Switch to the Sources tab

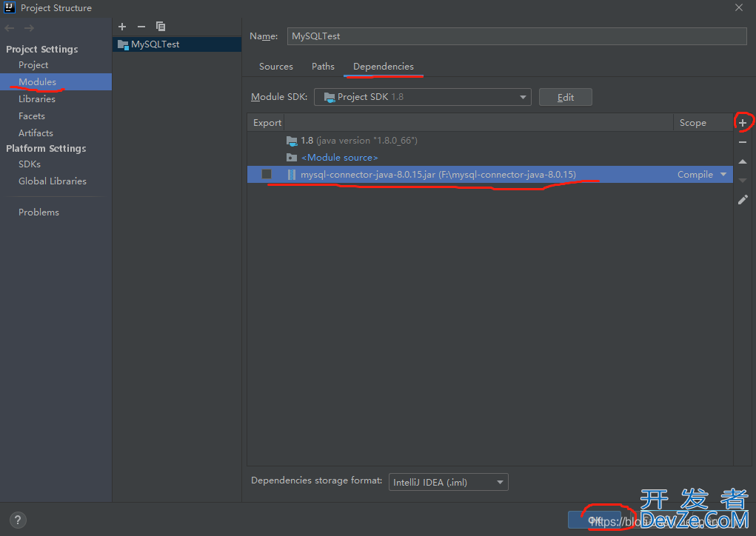point(275,67)
